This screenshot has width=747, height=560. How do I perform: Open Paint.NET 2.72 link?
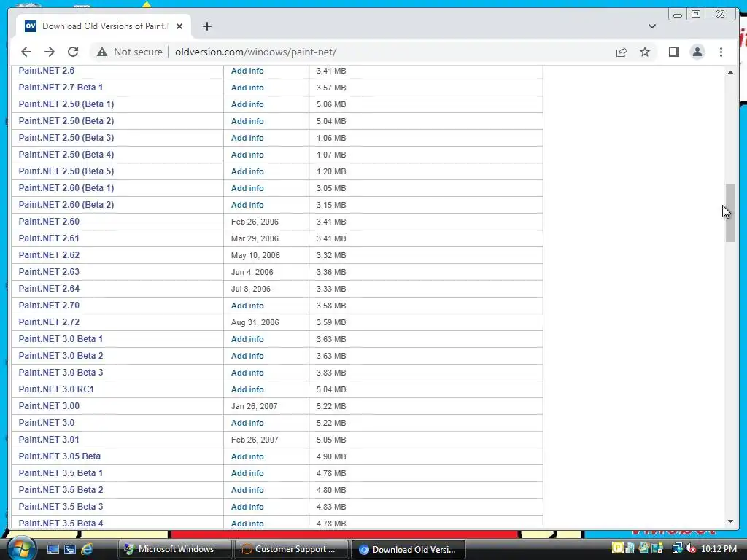coord(49,322)
